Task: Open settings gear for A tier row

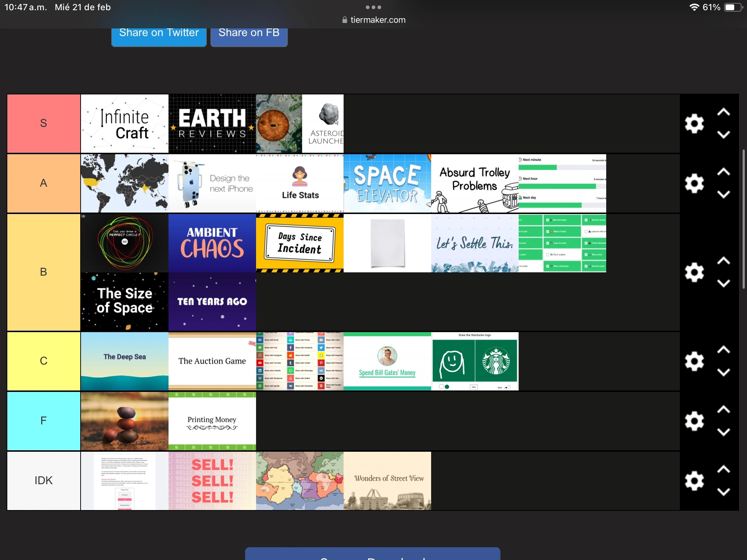Action: point(694,183)
